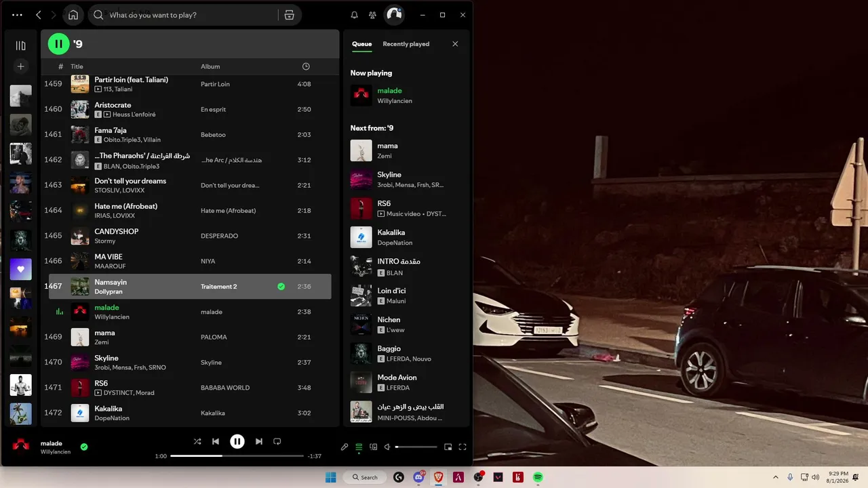The width and height of the screenshot is (868, 488).
Task: Create a new playlist with the plus button
Action: pyautogui.click(x=21, y=66)
